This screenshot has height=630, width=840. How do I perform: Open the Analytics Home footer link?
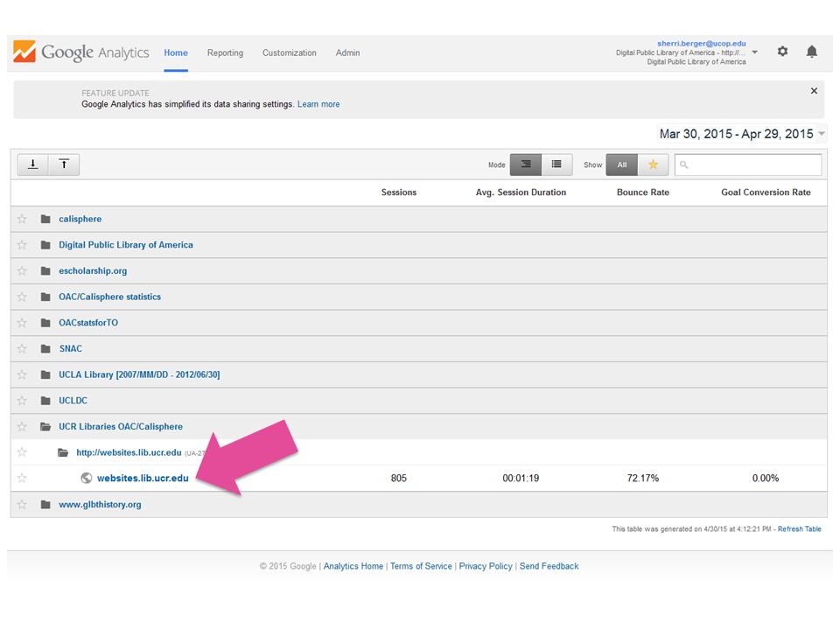coord(353,566)
